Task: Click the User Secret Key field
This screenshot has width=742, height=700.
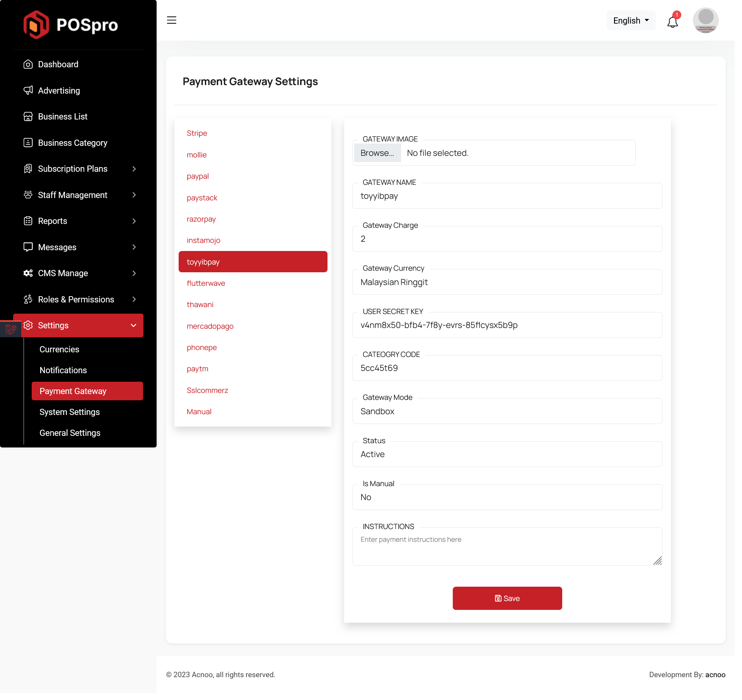Action: 507,325
